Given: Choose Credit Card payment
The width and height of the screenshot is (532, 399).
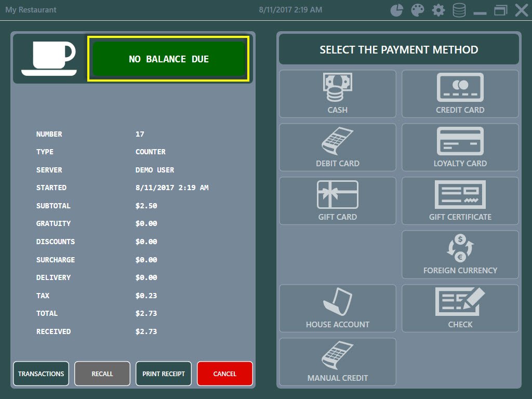Looking at the screenshot, I should pos(460,94).
